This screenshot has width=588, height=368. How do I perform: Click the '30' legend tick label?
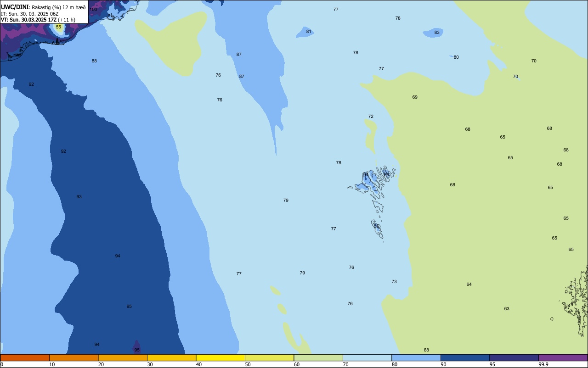pos(150,364)
